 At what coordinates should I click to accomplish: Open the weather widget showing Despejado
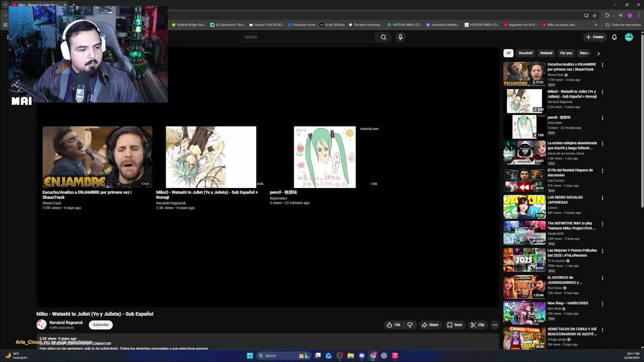coord(16,355)
